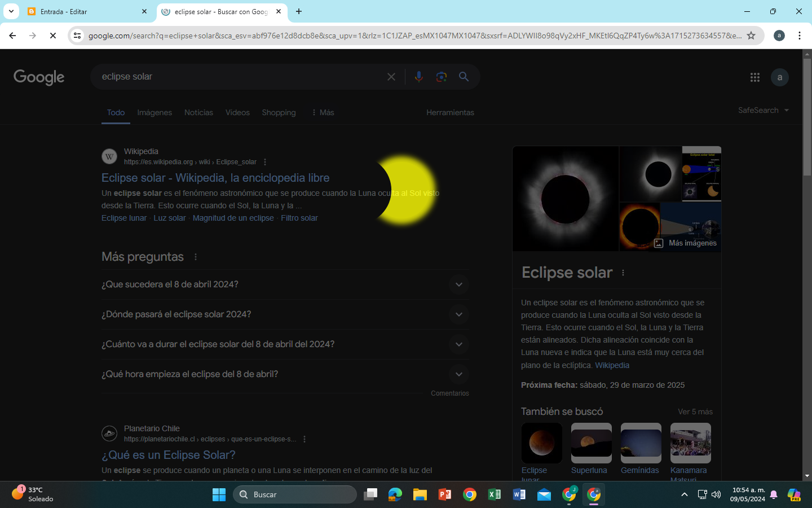The width and height of the screenshot is (812, 508).
Task: Open the three-dot menu beside Más preguntas
Action: point(196,257)
